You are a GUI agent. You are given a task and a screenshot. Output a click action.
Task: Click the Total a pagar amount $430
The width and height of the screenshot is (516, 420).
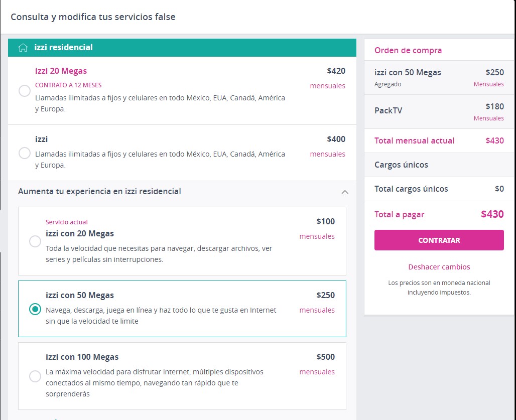click(x=492, y=214)
